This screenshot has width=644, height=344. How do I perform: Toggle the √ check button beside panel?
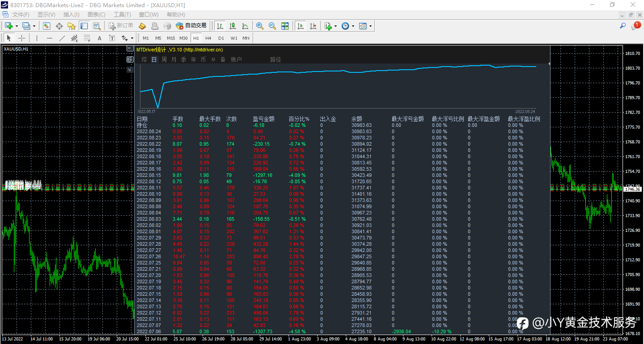click(130, 70)
